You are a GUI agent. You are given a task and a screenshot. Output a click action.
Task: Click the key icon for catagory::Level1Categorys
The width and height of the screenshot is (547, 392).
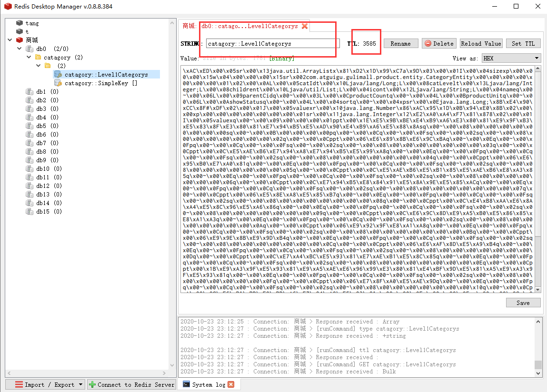58,74
